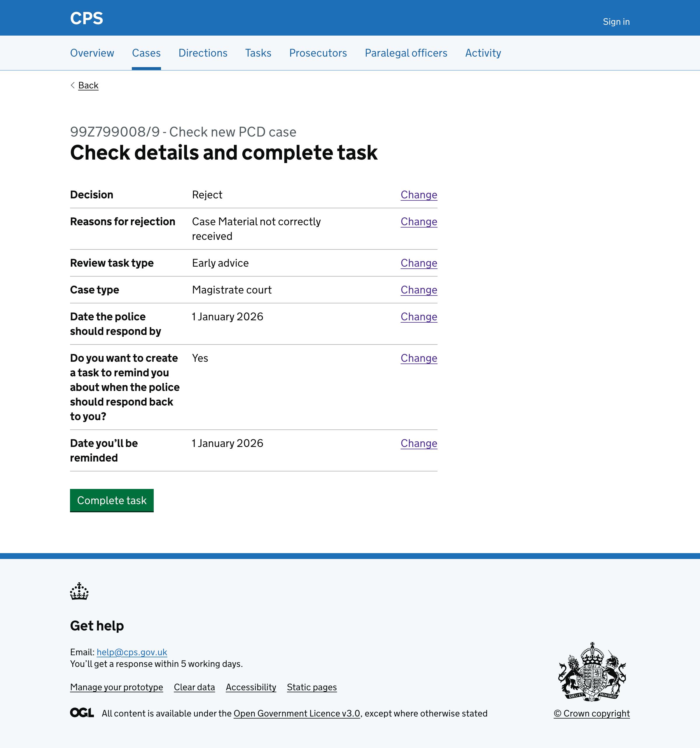This screenshot has width=700, height=748.
Task: Click Clear data in the footer
Action: coord(194,687)
